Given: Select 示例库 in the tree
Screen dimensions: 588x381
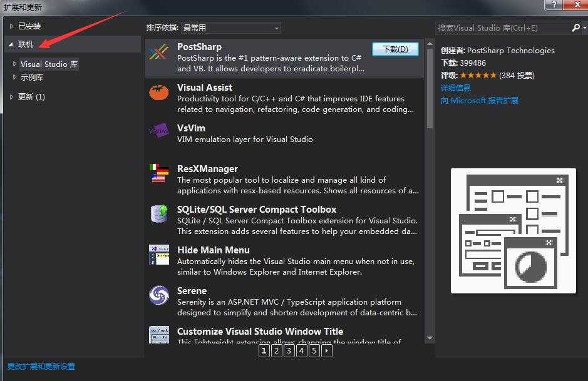Looking at the screenshot, I should (32, 77).
